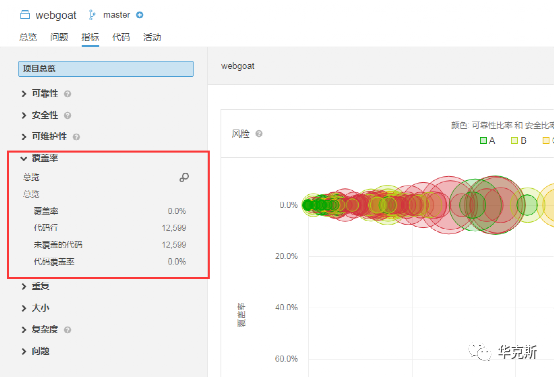Open help icon next to 安全性
Image resolution: width=554 pixels, height=377 pixels.
[x=67, y=116]
